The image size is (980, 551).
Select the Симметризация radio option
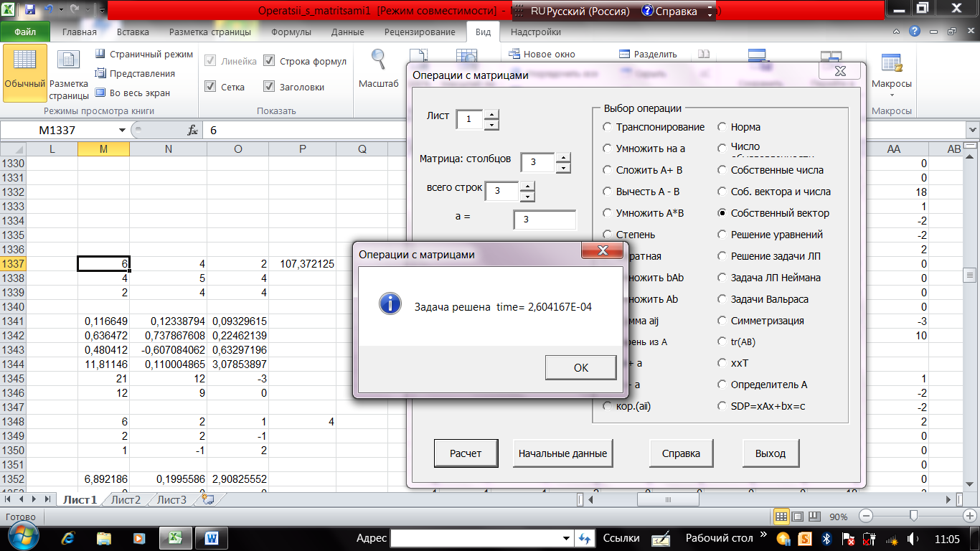(x=722, y=321)
